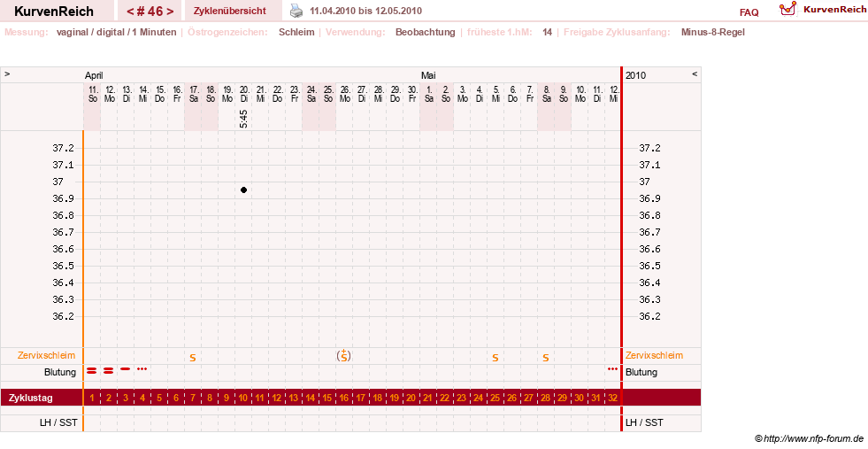Click heavy bleeding mark on cycle day 2
The width and height of the screenshot is (868, 449).
click(109, 370)
